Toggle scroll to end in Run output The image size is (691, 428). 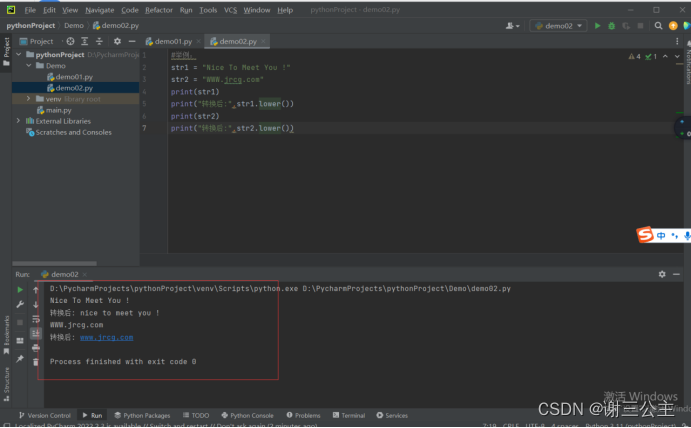pyautogui.click(x=36, y=334)
